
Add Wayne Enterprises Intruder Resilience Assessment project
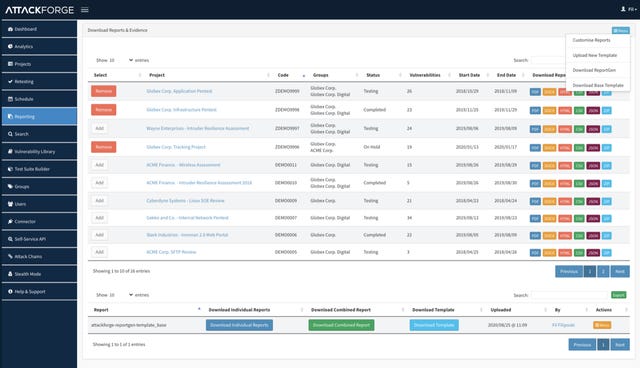tap(100, 129)
